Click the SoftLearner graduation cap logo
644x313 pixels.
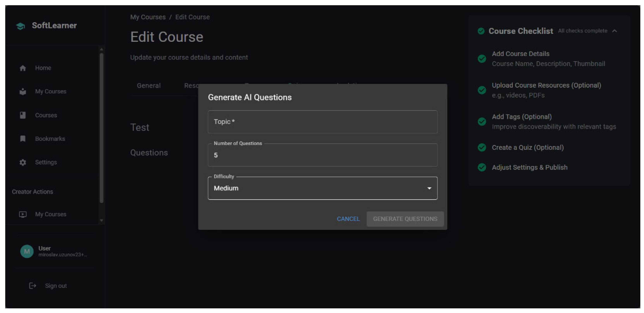(x=21, y=26)
